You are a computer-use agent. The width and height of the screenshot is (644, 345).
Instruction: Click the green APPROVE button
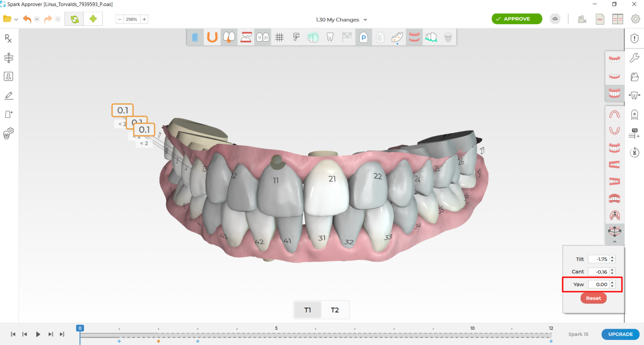(517, 19)
